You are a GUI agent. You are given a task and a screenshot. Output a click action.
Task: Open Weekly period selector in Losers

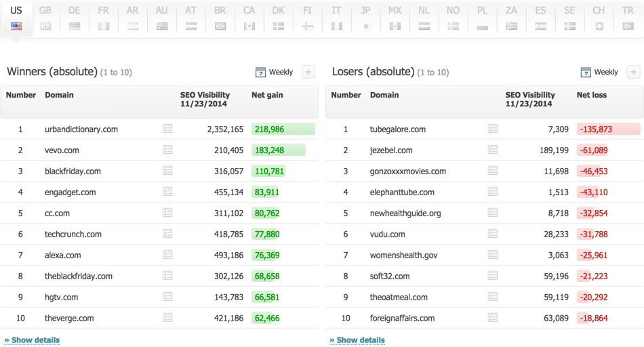[606, 73]
